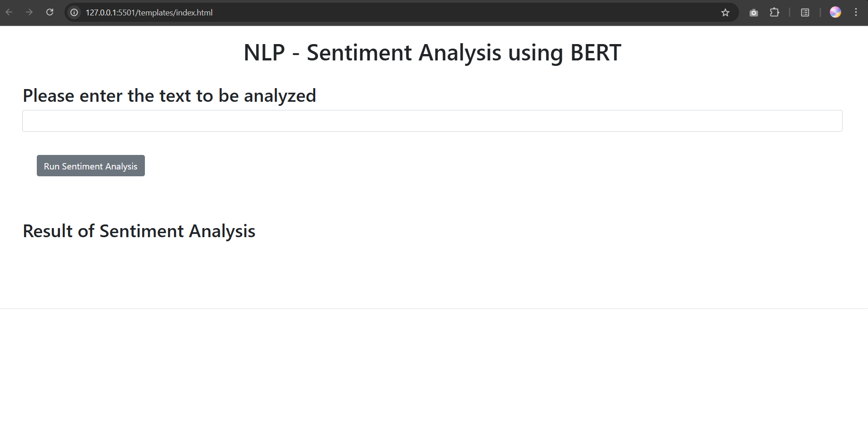Click the word "Result" in the results heading
This screenshot has height=423, width=868.
click(x=48, y=231)
